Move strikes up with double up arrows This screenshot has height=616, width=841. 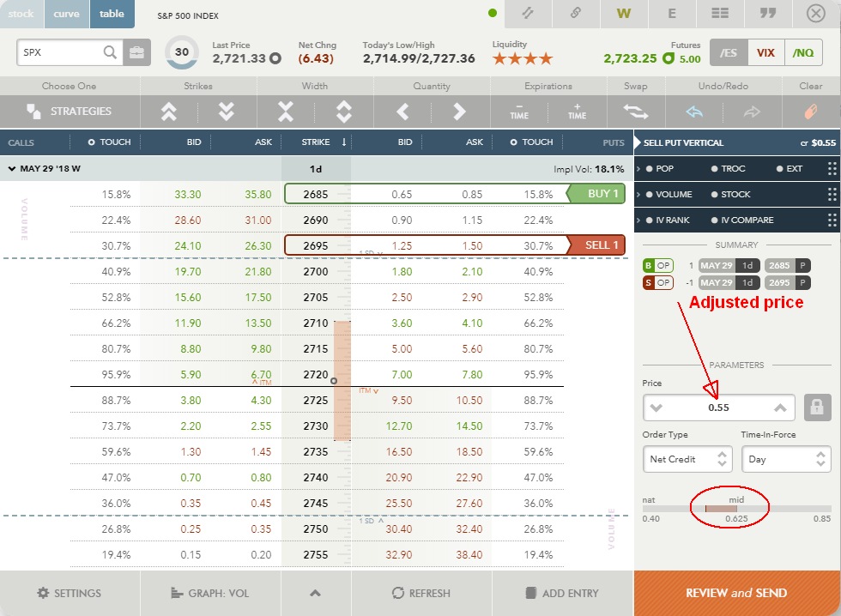coord(169,112)
